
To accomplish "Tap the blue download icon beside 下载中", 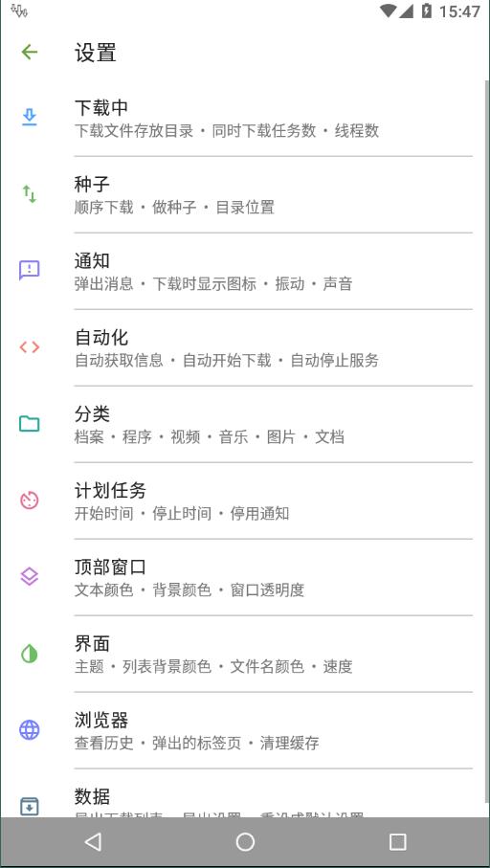I will (30, 118).
